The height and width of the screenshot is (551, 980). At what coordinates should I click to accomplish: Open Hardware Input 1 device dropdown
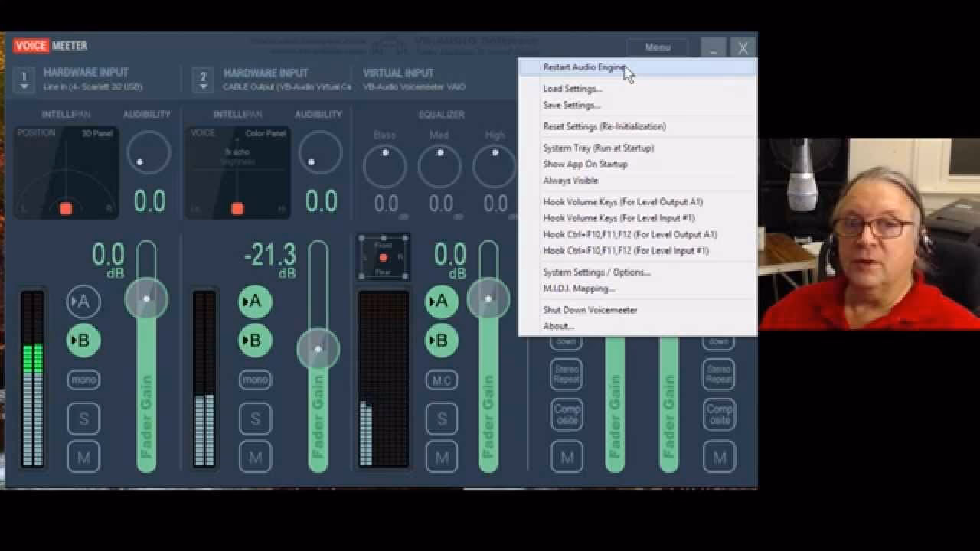tap(24, 80)
